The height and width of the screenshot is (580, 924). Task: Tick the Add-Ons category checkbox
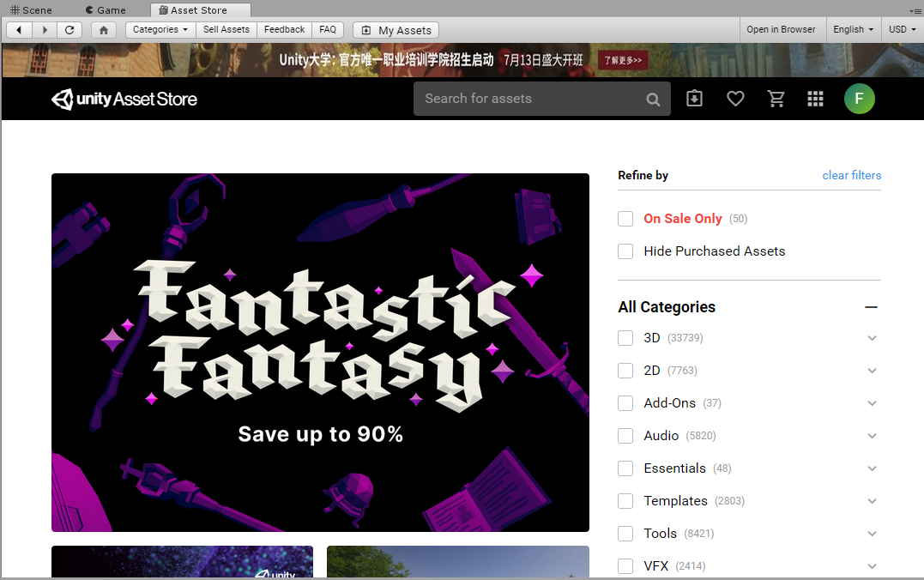click(625, 403)
